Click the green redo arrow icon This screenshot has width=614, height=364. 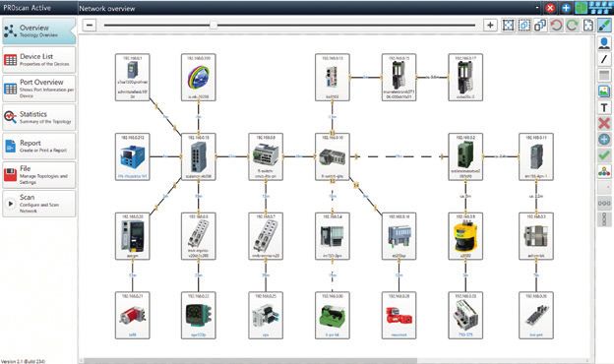(x=572, y=25)
